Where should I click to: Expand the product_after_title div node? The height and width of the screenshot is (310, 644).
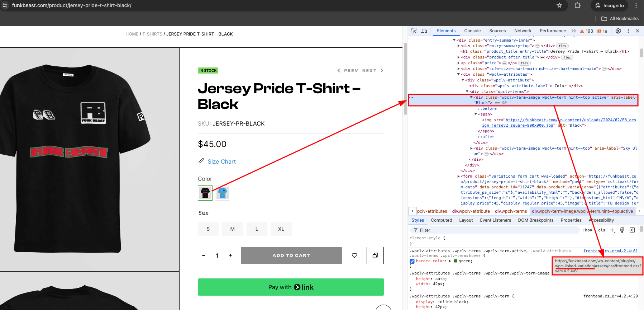(458, 57)
